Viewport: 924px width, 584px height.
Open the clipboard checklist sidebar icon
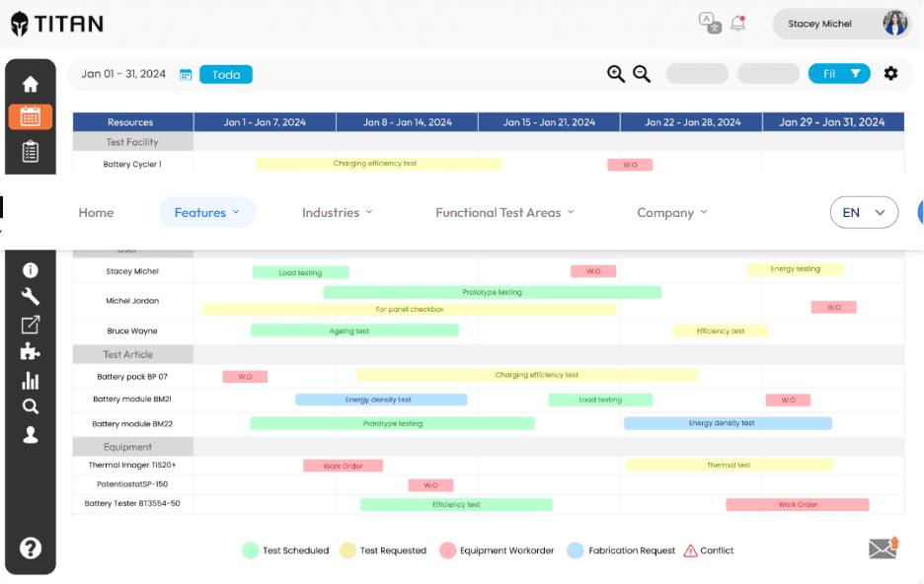pos(30,151)
